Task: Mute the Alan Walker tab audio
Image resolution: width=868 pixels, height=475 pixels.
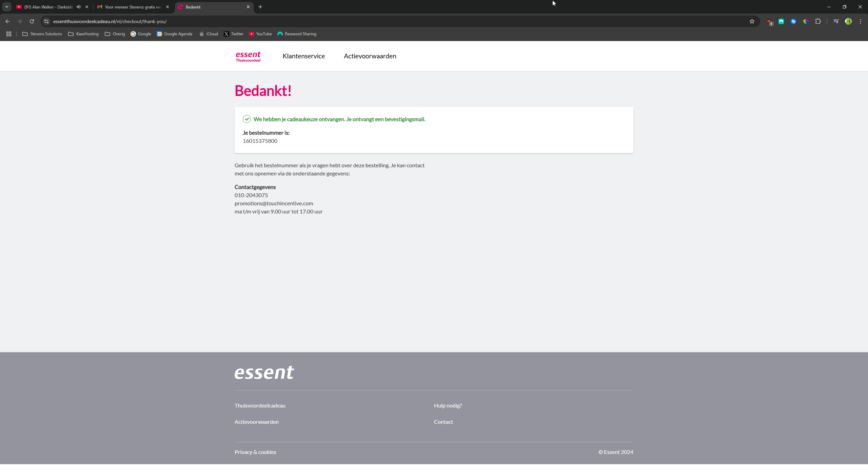Action: pyautogui.click(x=79, y=7)
